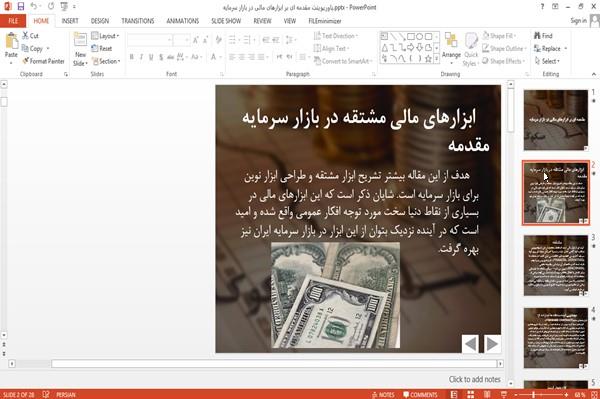The height and width of the screenshot is (399, 600).
Task: Switch to Normal view icon
Action: point(454,394)
